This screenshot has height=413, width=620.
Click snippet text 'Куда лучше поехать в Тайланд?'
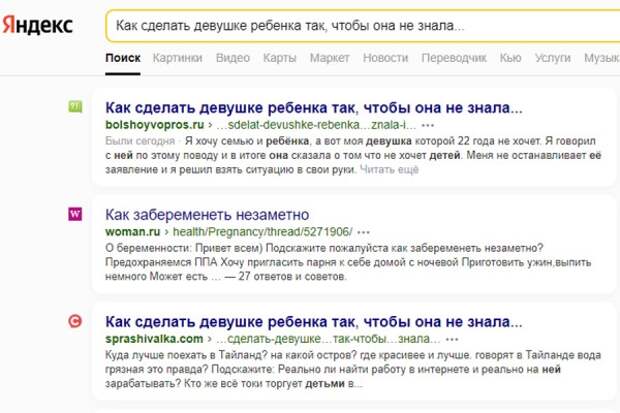187,355
